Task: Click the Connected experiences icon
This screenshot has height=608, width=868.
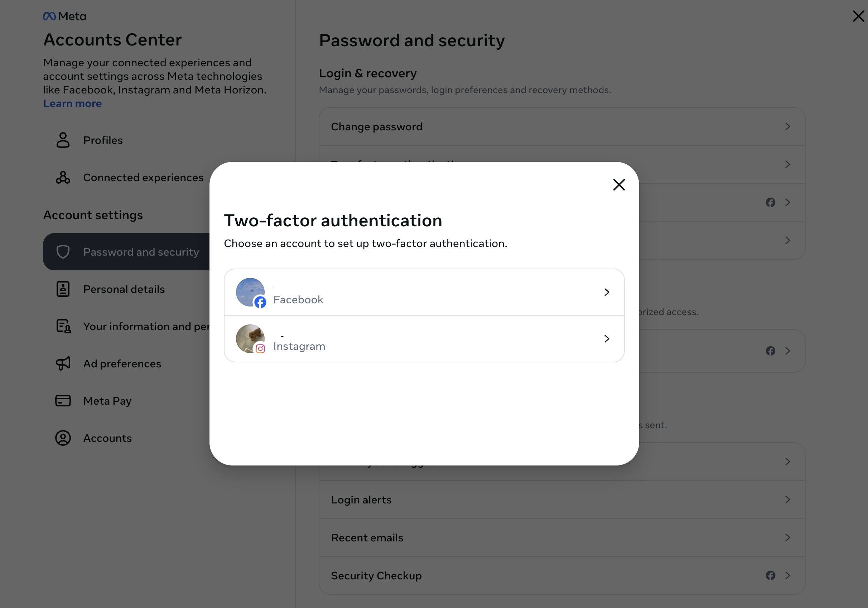Action: 63,177
